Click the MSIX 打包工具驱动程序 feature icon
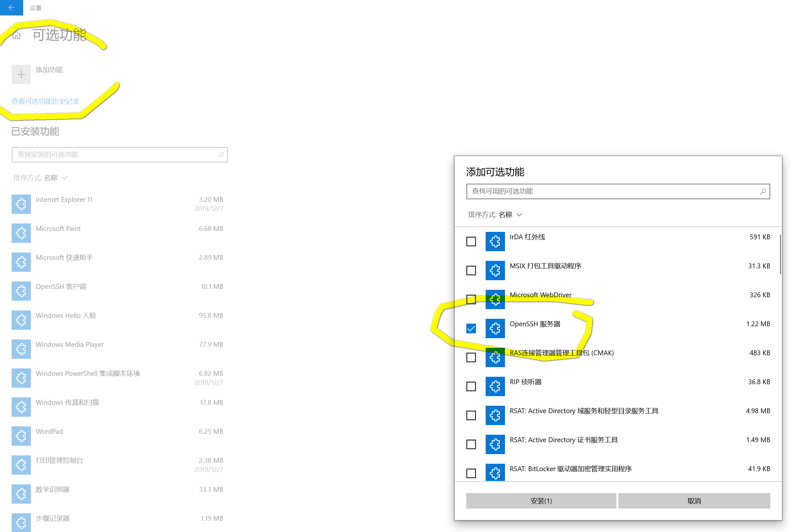Viewport: 799px width, 532px height. pyautogui.click(x=495, y=271)
